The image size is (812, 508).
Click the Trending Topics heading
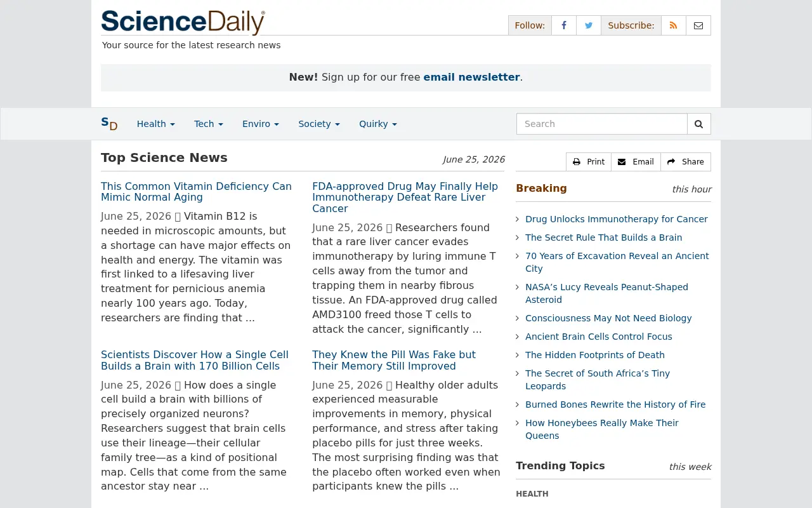(x=560, y=466)
